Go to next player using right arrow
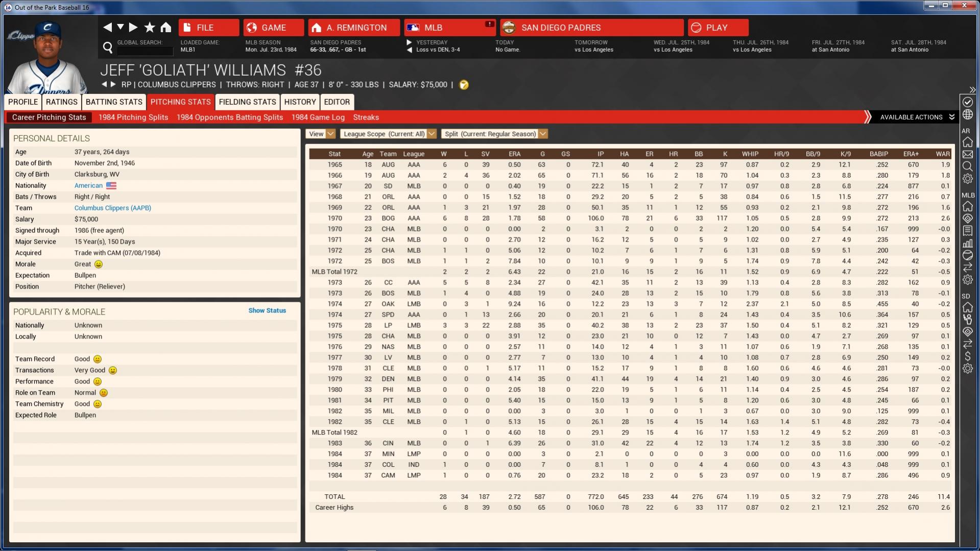 coord(113,84)
